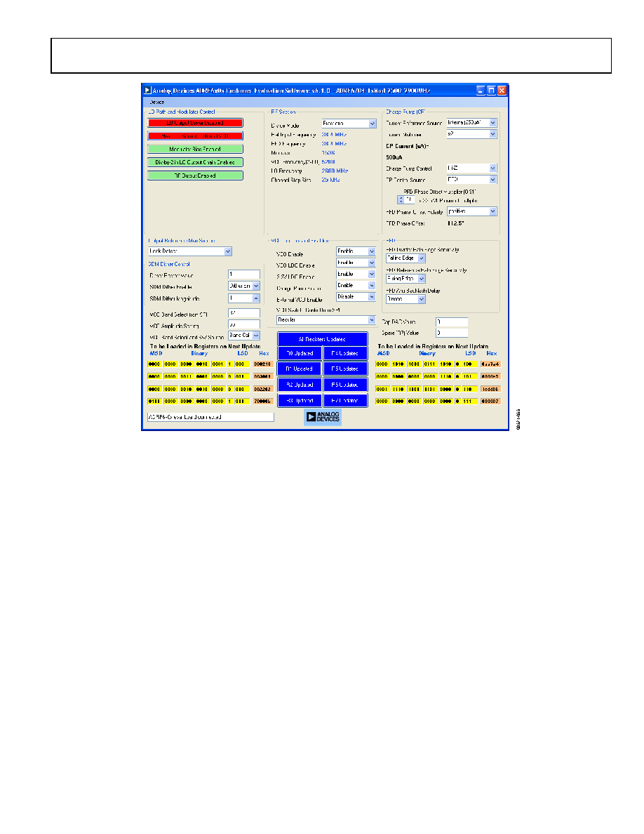
Task: Open the PFD Phase Offset Polarity dropdown
Action: point(472,211)
